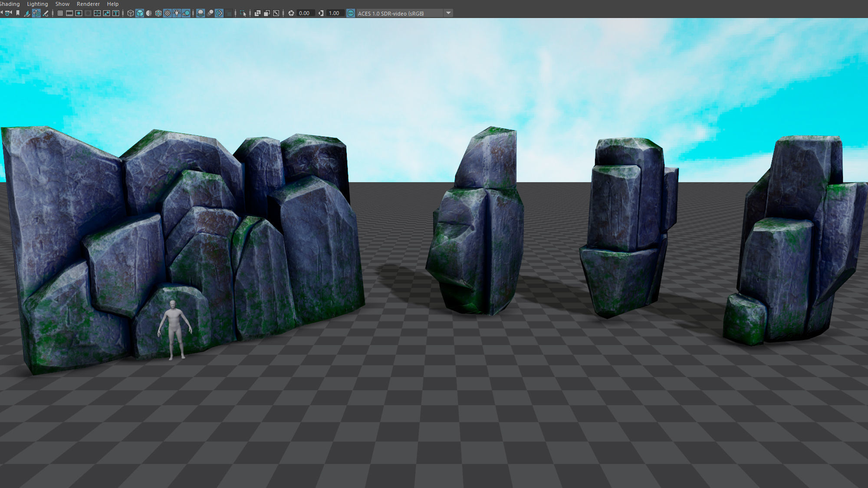This screenshot has height=488, width=868.
Task: Toggle the resolution gate display
Action: tap(79, 13)
